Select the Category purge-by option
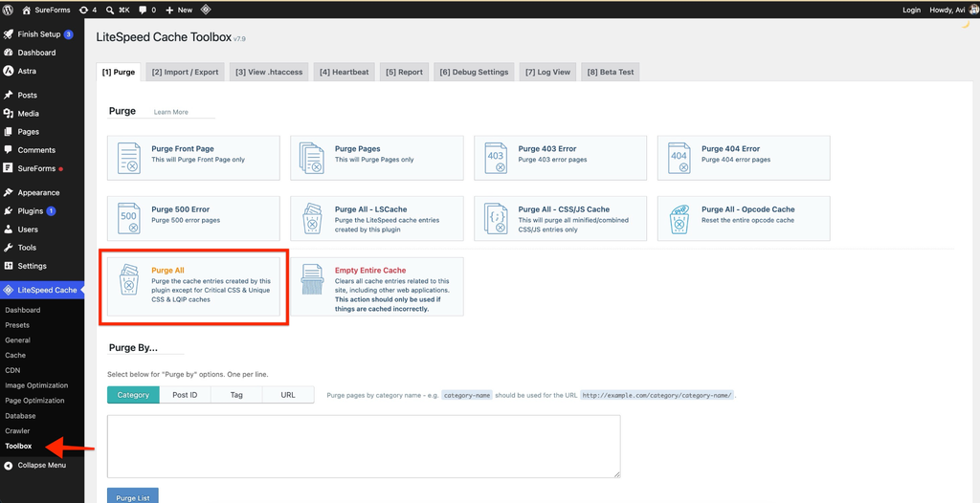This screenshot has width=980, height=503. click(133, 395)
